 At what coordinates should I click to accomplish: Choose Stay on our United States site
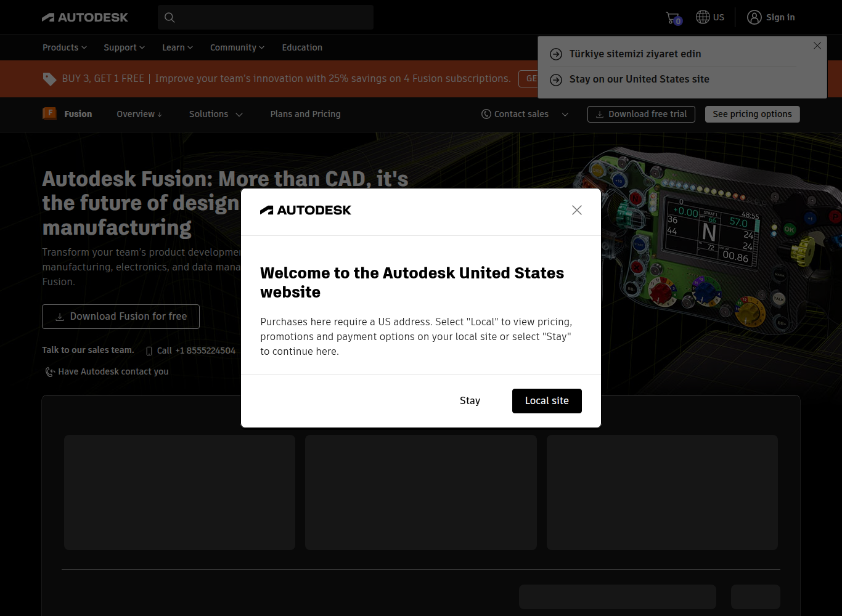pyautogui.click(x=639, y=79)
